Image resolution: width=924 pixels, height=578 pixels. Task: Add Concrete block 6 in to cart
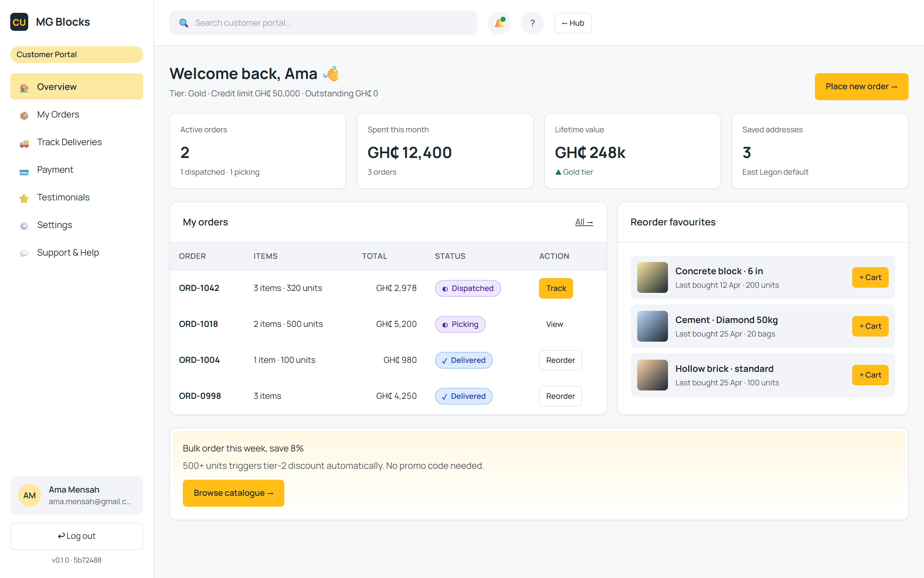[870, 277]
